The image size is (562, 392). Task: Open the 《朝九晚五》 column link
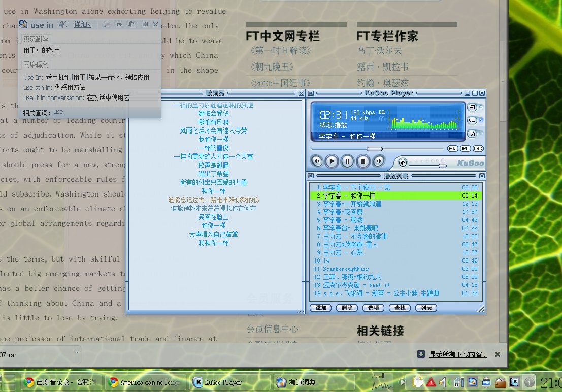click(x=272, y=67)
